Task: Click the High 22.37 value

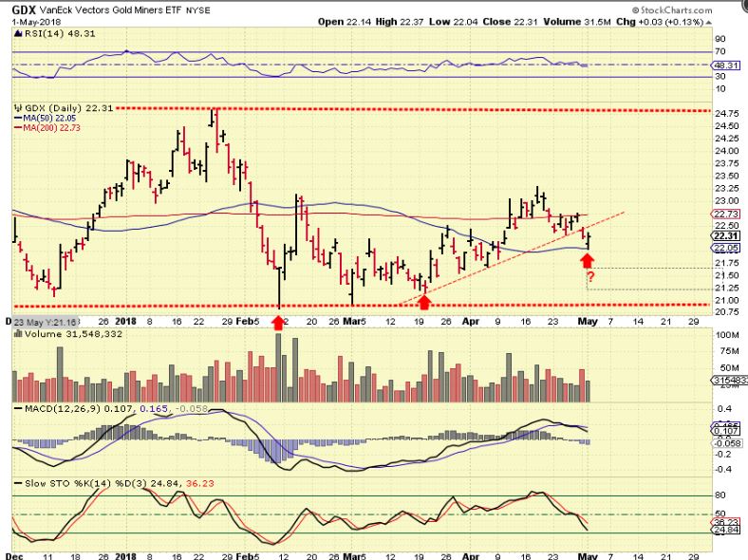Action: tap(400, 22)
